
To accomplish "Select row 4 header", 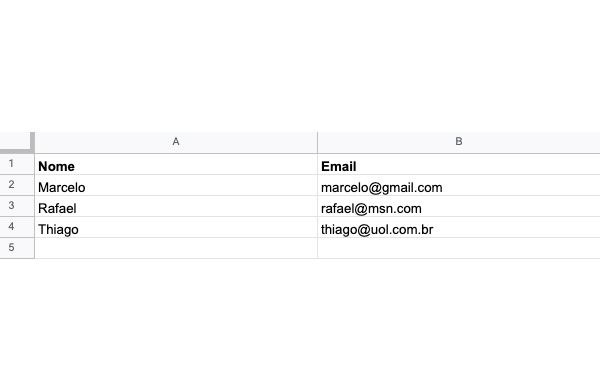I will (17, 227).
